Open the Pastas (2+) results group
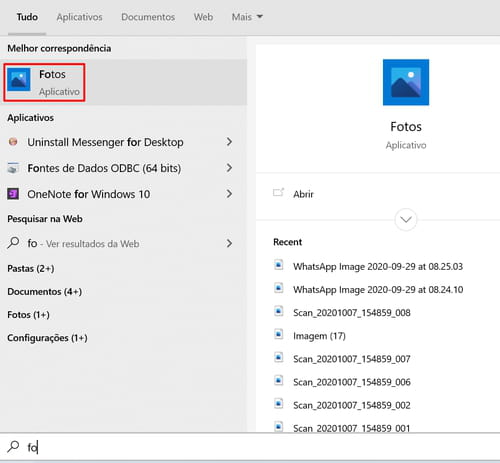The image size is (500, 463). pos(31,268)
